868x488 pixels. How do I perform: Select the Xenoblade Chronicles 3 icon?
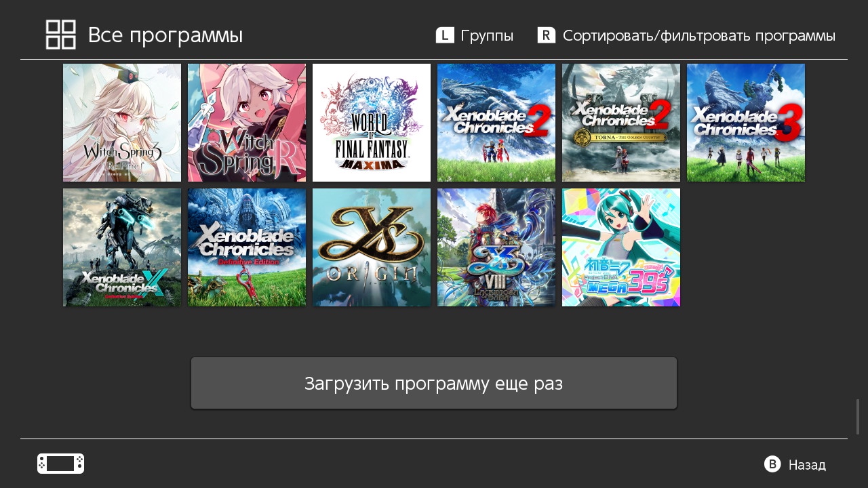tap(746, 123)
